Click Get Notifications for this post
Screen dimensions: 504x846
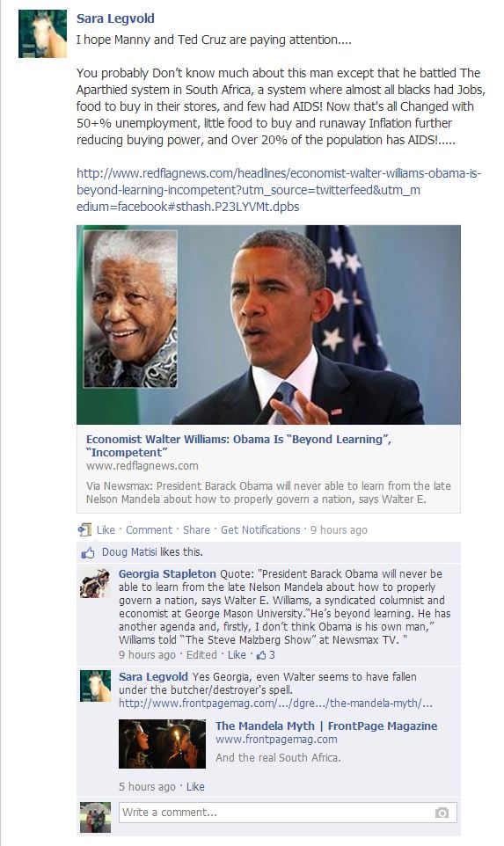point(260,529)
